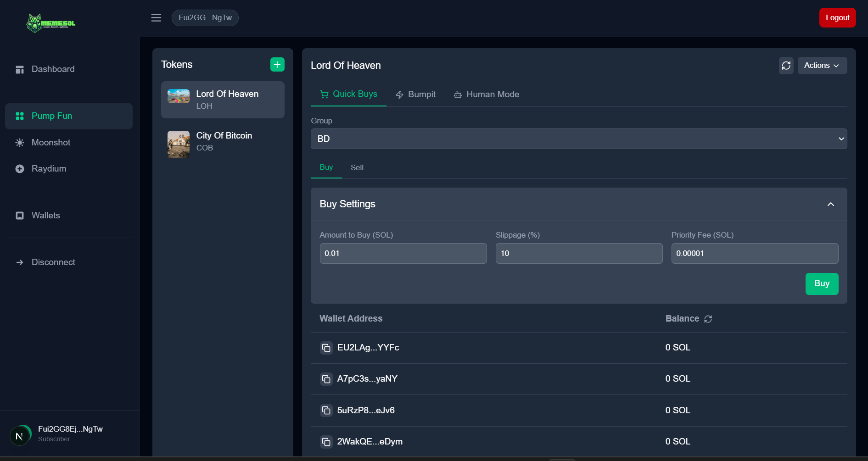Click the Dashboard sidebar icon
Screen dimensions: 868x461
coord(20,69)
